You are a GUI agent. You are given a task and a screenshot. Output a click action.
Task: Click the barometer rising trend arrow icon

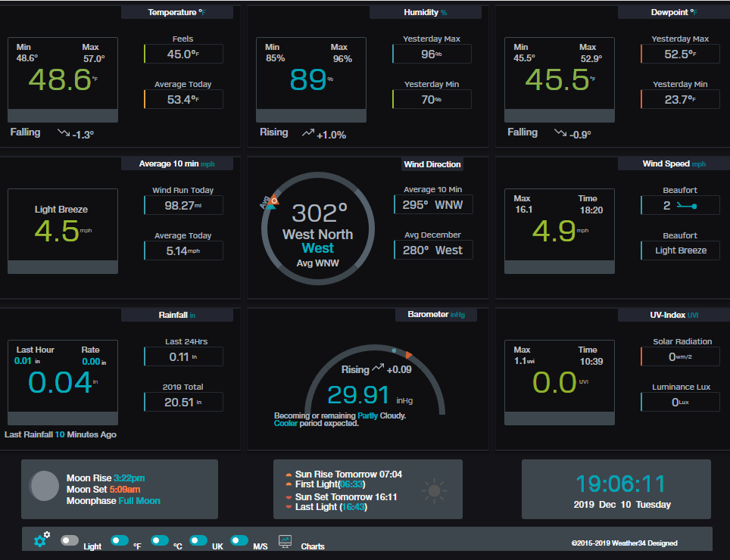(x=378, y=368)
